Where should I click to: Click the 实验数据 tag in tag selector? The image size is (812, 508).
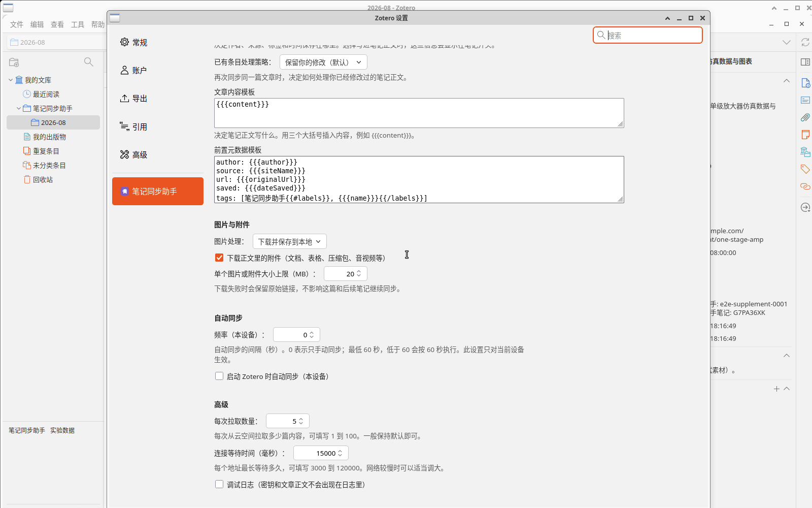[62, 430]
